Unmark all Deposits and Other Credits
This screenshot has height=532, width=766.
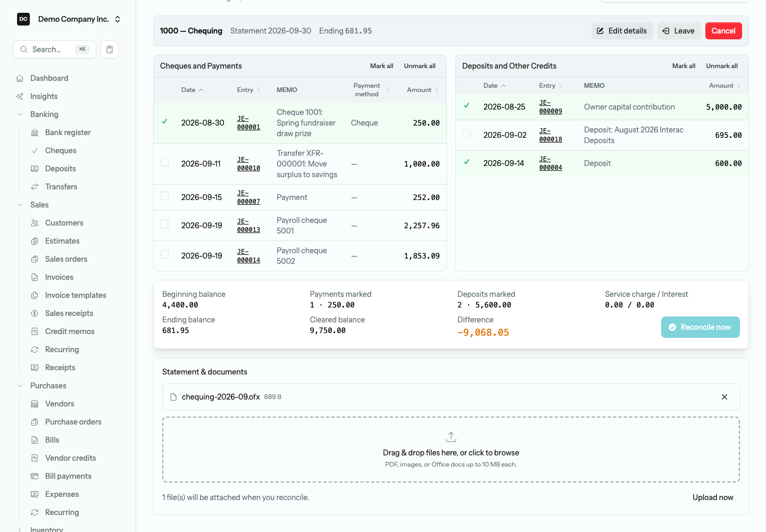tap(722, 66)
